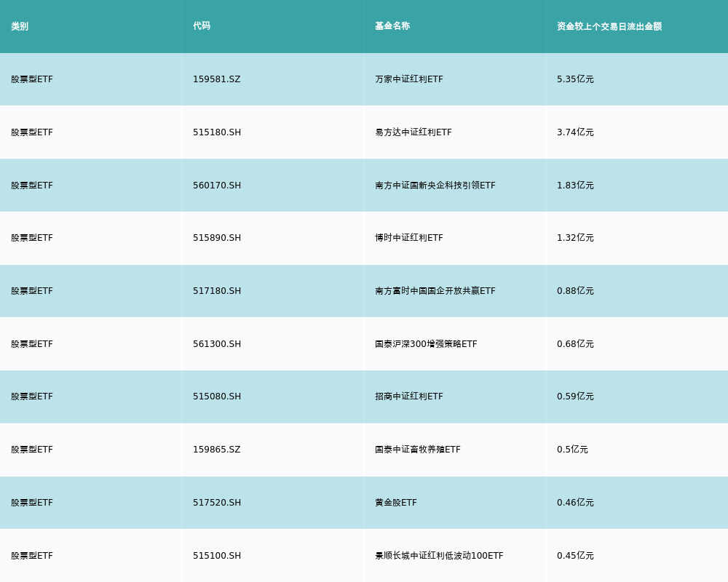Click 股票型ETF in the 515080.SH row
This screenshot has height=582, width=728.
tap(32, 396)
